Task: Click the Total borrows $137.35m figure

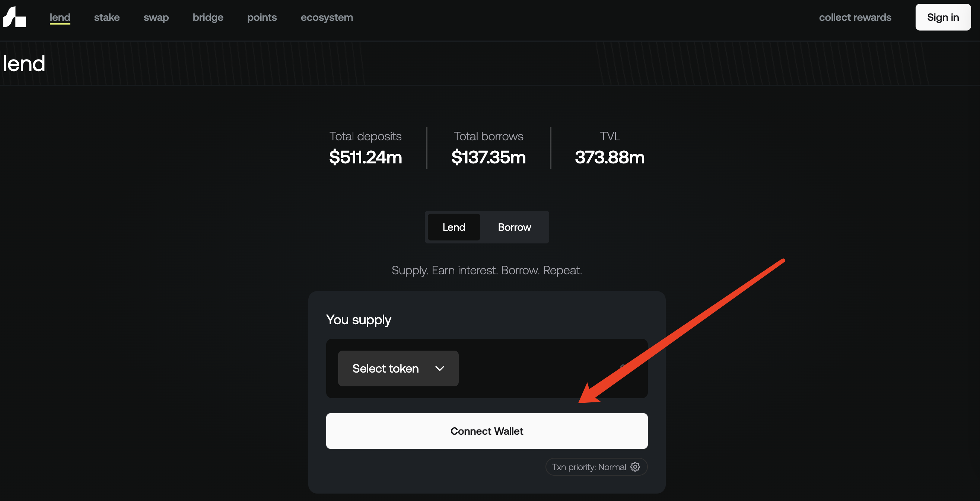Action: [489, 157]
